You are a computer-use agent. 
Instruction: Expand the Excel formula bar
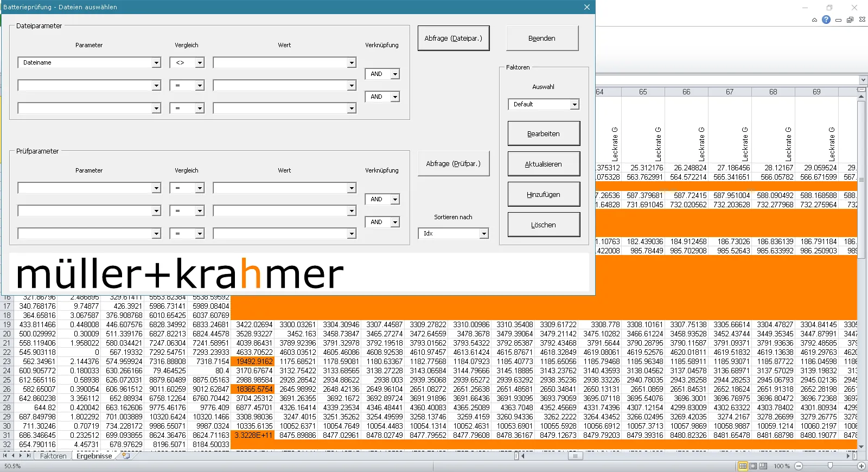[863, 80]
